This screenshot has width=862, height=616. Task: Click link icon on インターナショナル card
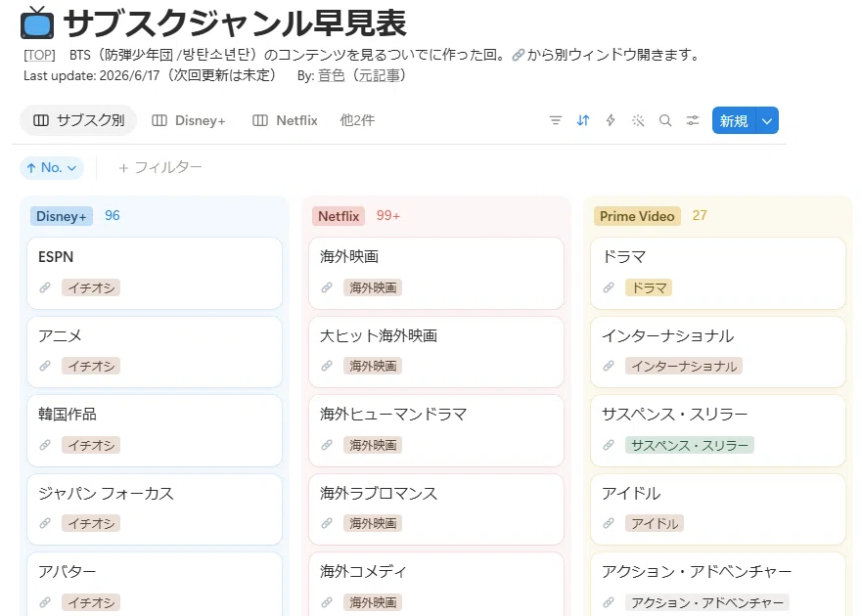(x=609, y=366)
